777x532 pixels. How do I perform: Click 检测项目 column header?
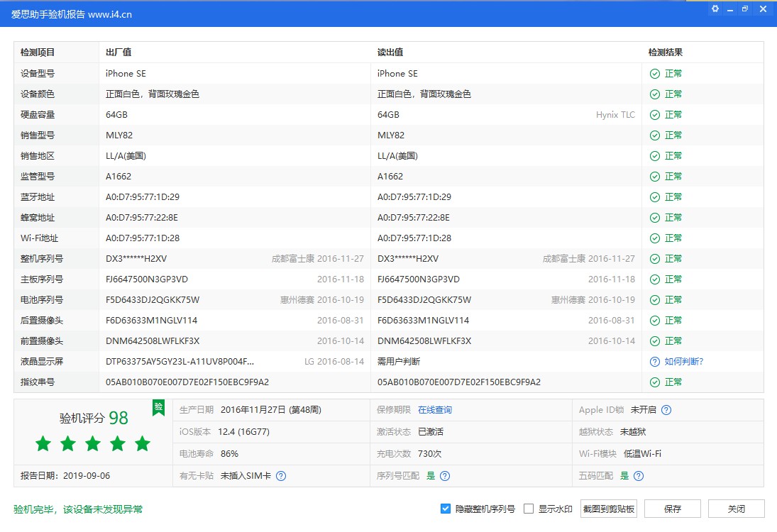point(38,52)
